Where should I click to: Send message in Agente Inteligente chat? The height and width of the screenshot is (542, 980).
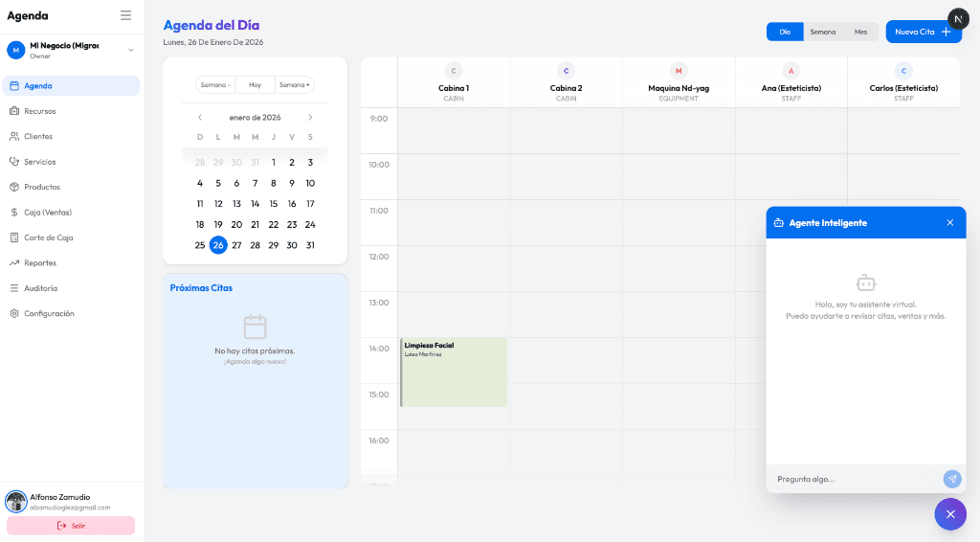click(951, 479)
